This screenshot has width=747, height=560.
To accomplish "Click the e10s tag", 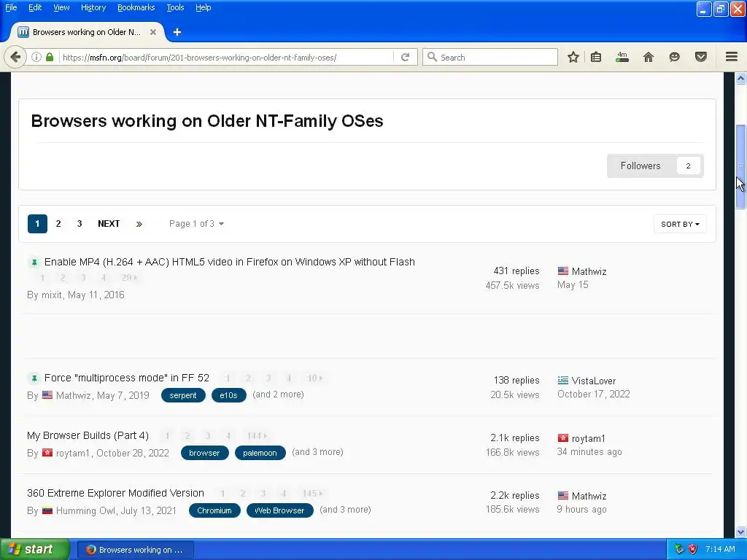I will tap(228, 395).
